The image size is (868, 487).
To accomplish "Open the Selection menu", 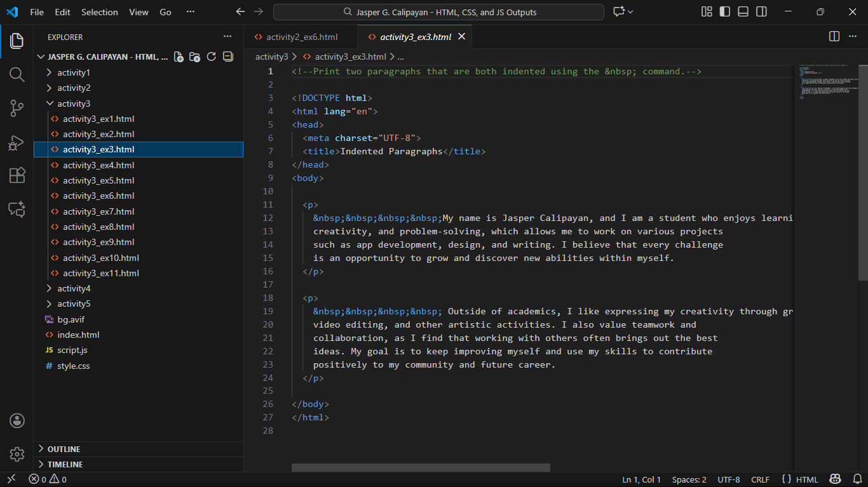I will pos(100,12).
